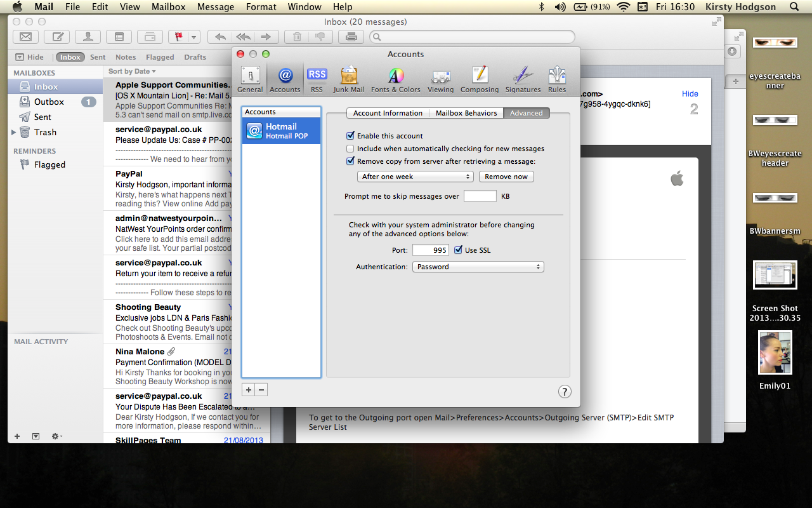This screenshot has height=508, width=812.
Task: Click the Forward arrow icon
Action: click(266, 37)
